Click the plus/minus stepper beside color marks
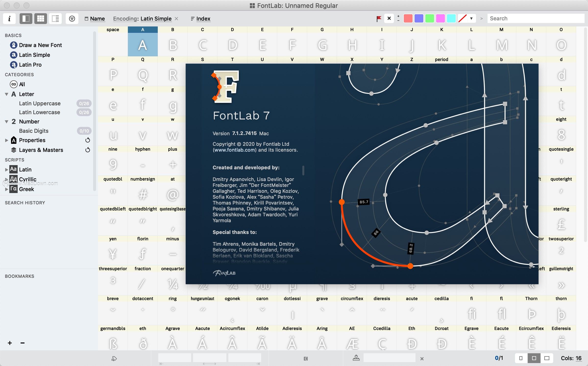The height and width of the screenshot is (366, 588). pos(398,18)
